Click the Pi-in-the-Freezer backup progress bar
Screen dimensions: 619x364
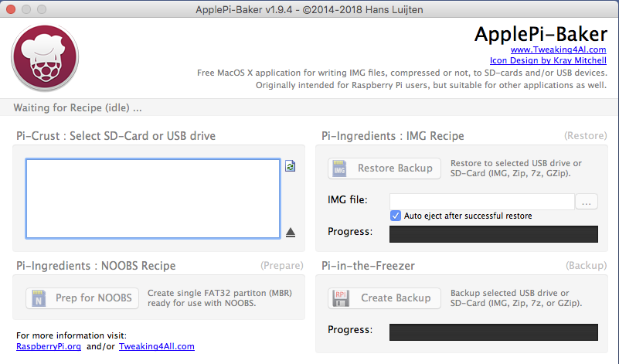493,332
